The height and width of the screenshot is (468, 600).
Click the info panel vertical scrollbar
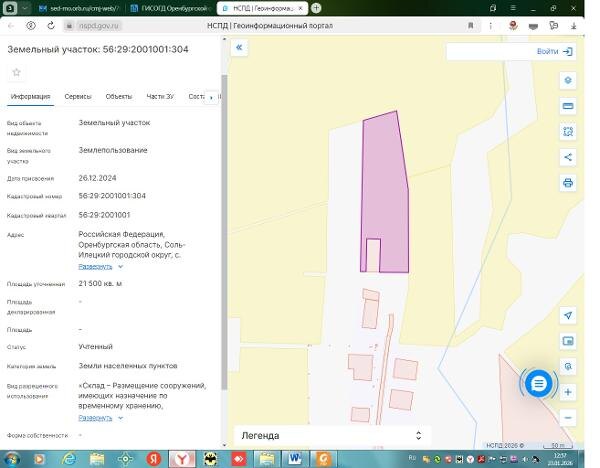coord(224,233)
